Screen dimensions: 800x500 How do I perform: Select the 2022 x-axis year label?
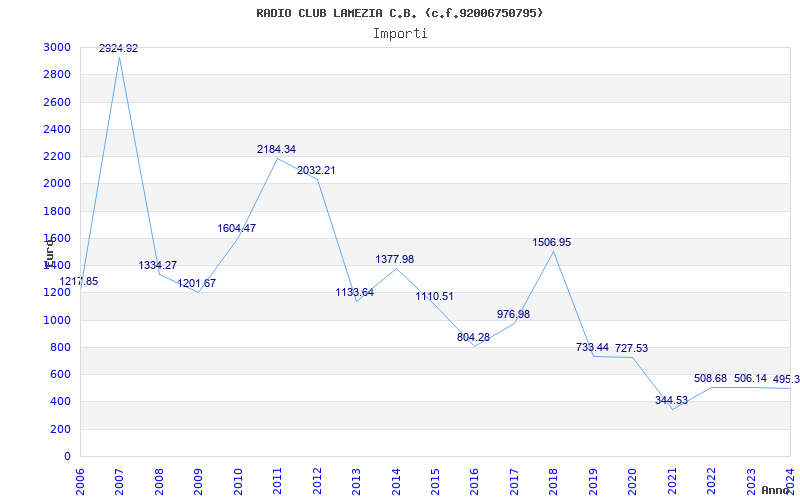(711, 482)
